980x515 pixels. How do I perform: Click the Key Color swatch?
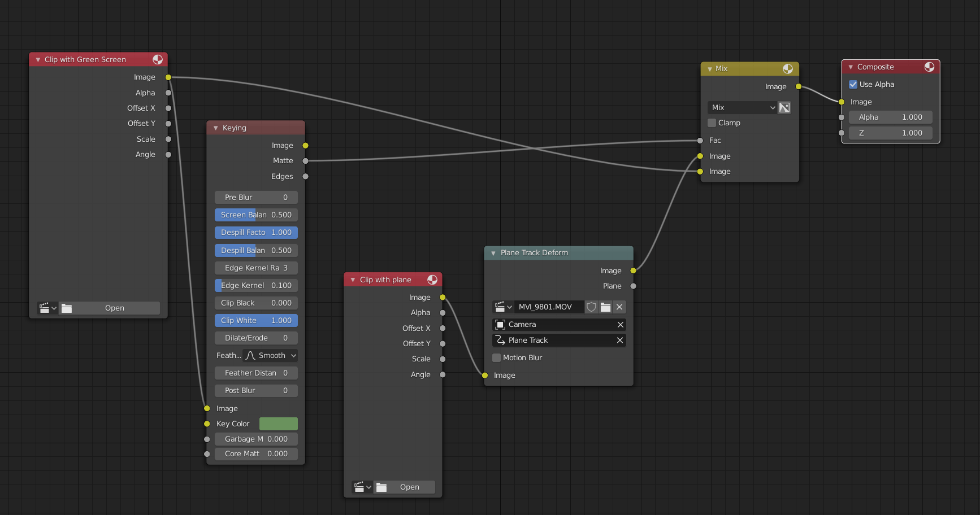point(279,424)
